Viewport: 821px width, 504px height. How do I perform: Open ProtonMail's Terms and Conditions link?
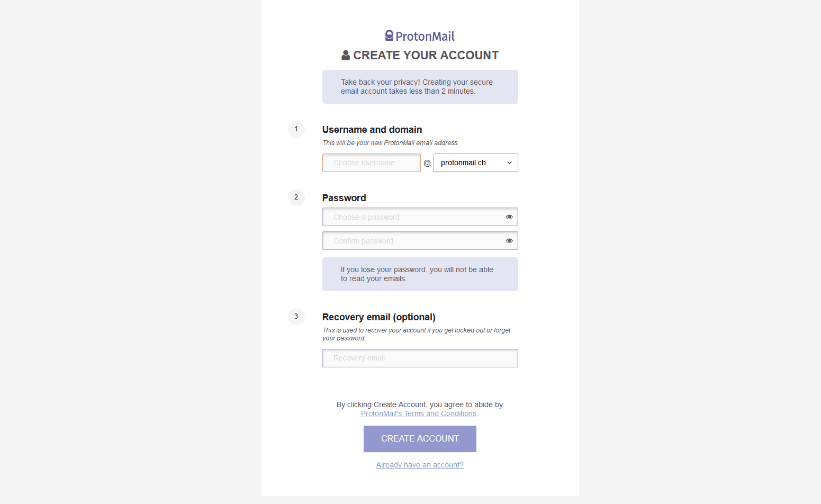(419, 413)
